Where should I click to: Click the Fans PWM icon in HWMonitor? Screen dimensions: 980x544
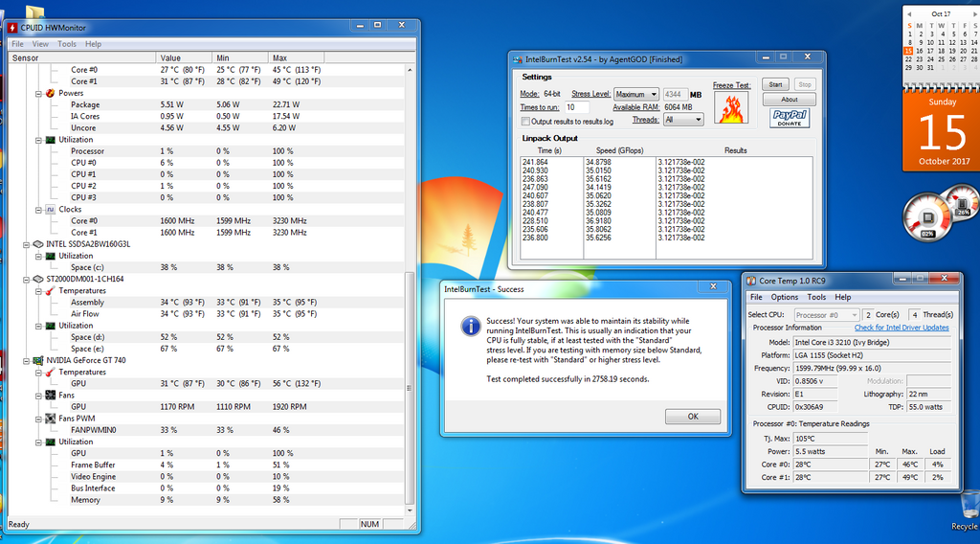point(51,419)
